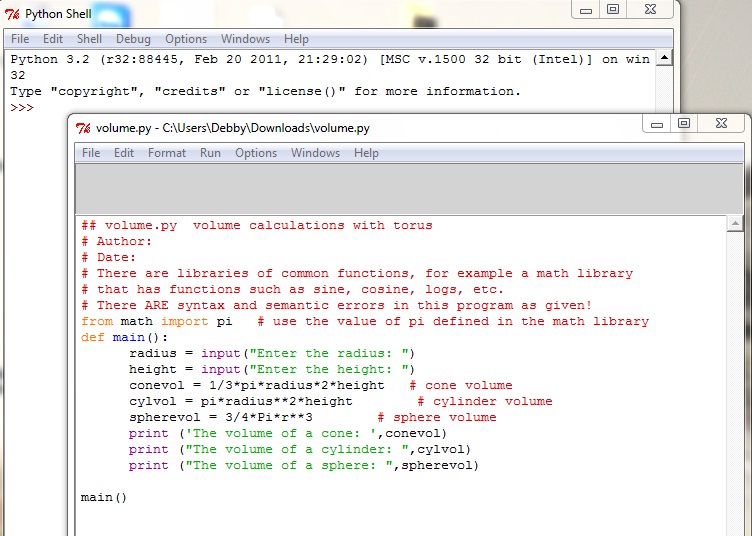
Task: Maximize the Python Shell window
Action: 612,10
